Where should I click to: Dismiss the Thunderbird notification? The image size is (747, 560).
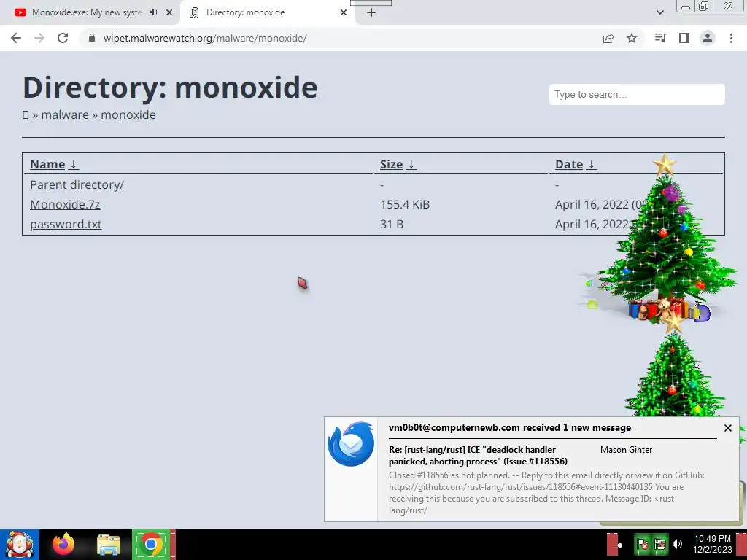tap(727, 428)
